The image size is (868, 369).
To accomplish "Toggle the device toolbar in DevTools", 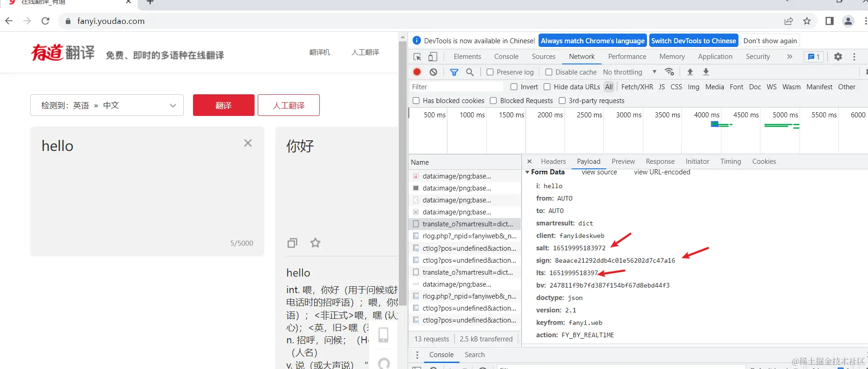I will 433,57.
